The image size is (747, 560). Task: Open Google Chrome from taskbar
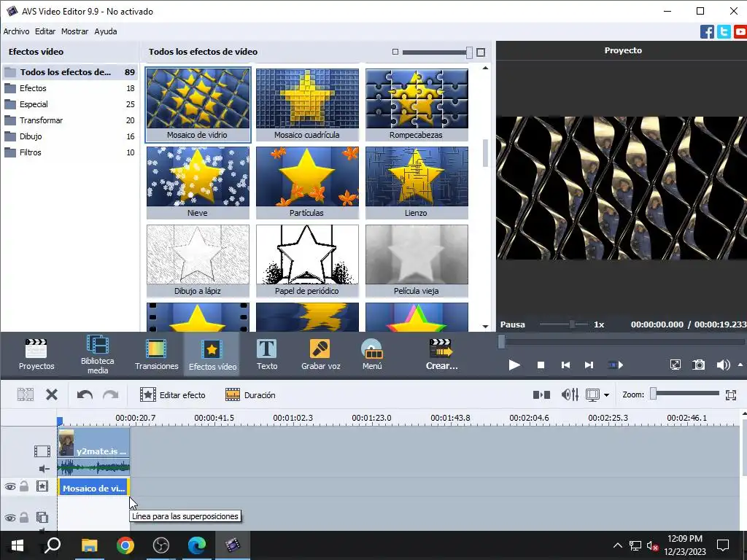tap(125, 545)
